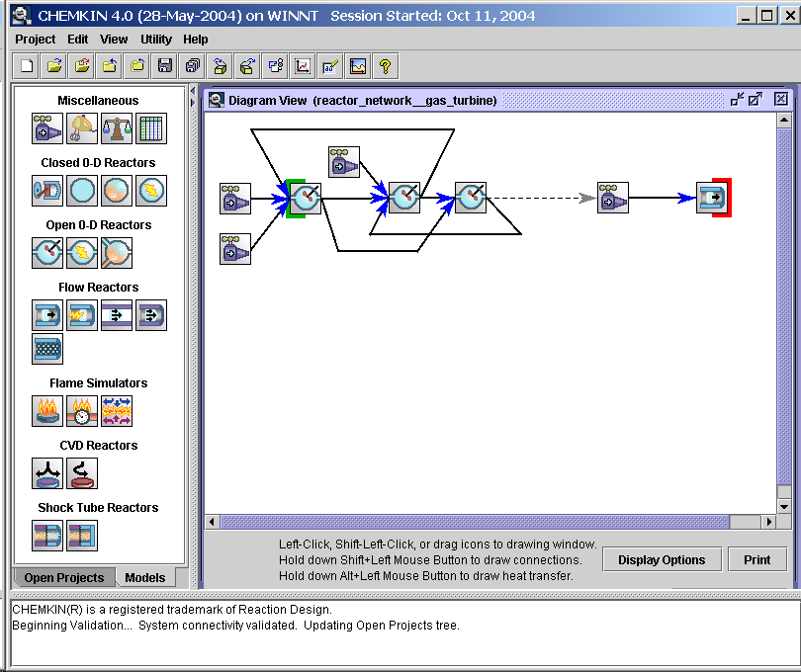801x672 pixels.
Task: Select the honeycomb monolith reactor icon
Action: [x=47, y=349]
